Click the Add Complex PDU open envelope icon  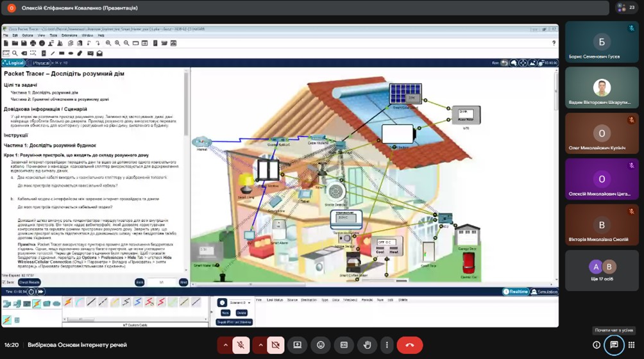pos(99,53)
